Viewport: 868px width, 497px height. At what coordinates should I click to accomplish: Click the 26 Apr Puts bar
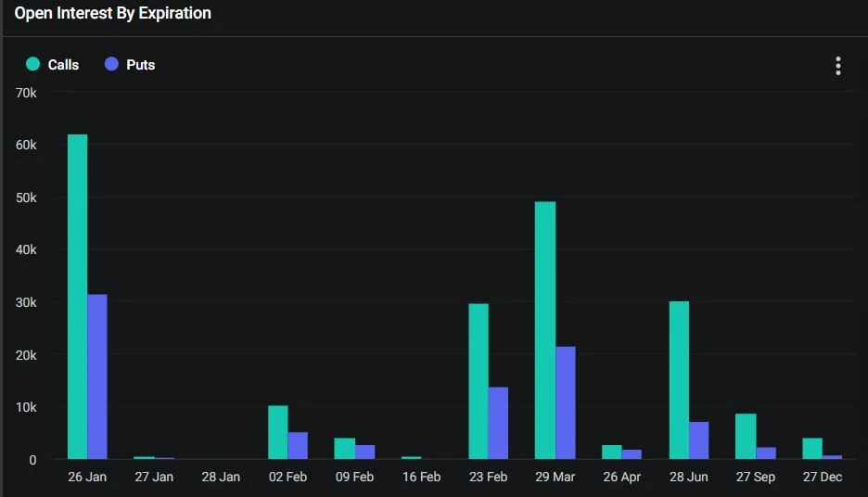coord(632,454)
